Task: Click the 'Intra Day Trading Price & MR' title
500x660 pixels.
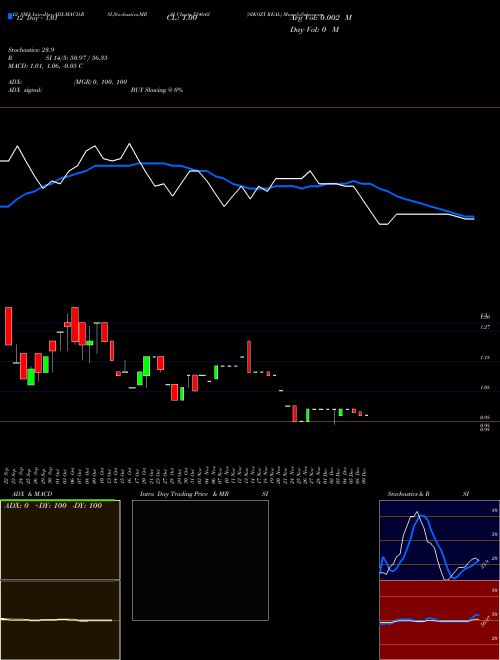Action: (185, 494)
